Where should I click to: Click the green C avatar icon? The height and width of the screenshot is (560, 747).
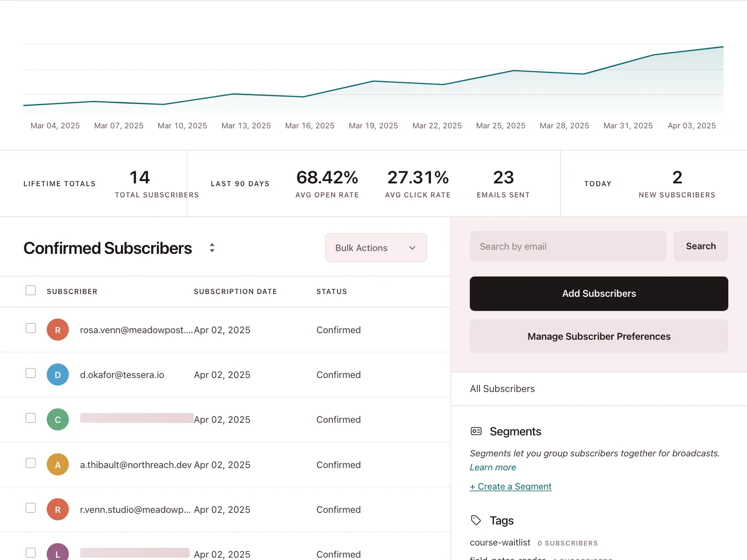click(x=58, y=420)
